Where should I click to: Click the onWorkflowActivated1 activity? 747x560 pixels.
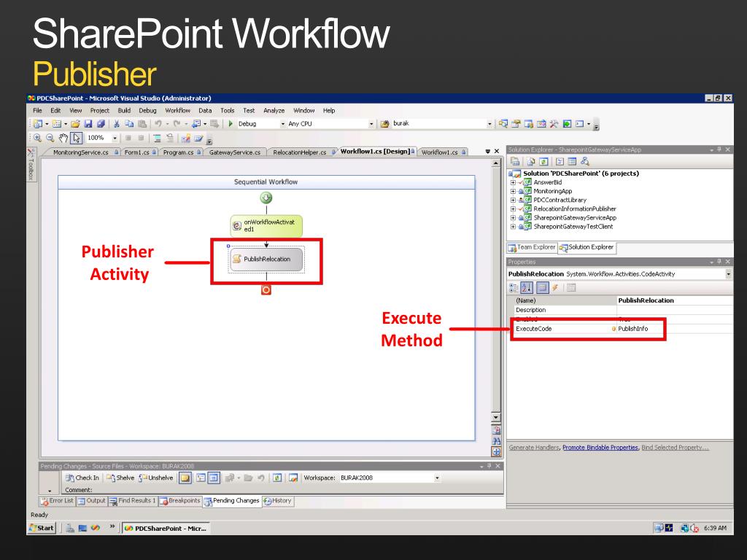click(x=266, y=226)
